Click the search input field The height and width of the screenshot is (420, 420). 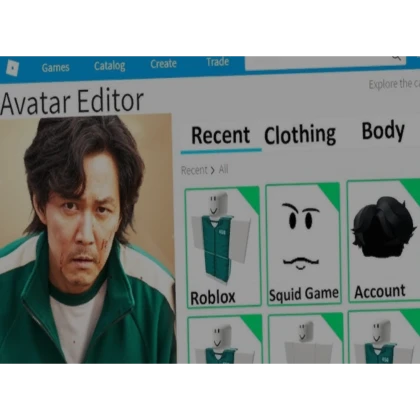[325, 63]
